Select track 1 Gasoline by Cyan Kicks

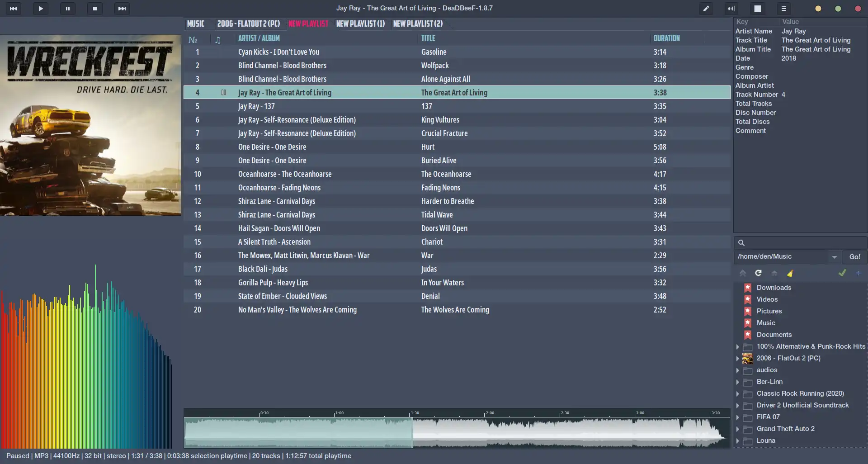tap(457, 52)
